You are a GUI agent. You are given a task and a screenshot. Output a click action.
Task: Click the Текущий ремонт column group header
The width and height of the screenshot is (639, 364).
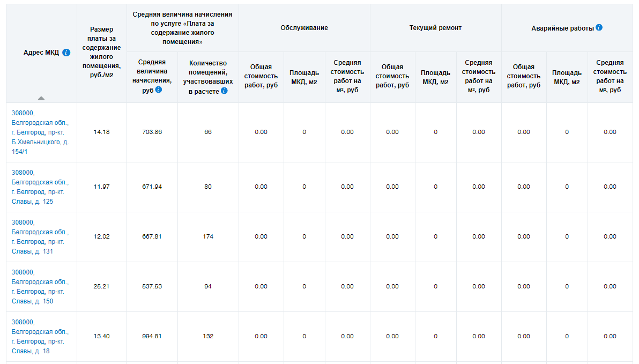[435, 28]
